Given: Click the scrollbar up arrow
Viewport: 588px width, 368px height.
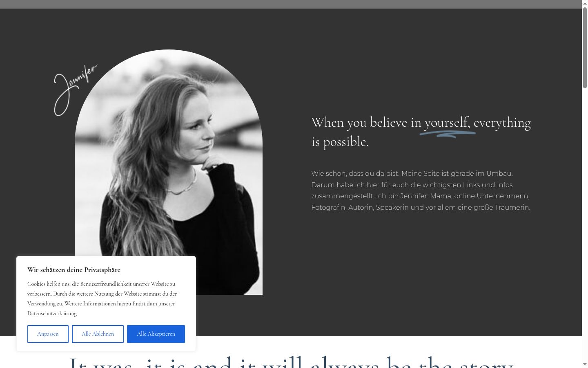Looking at the screenshot, I should pos(585,3).
